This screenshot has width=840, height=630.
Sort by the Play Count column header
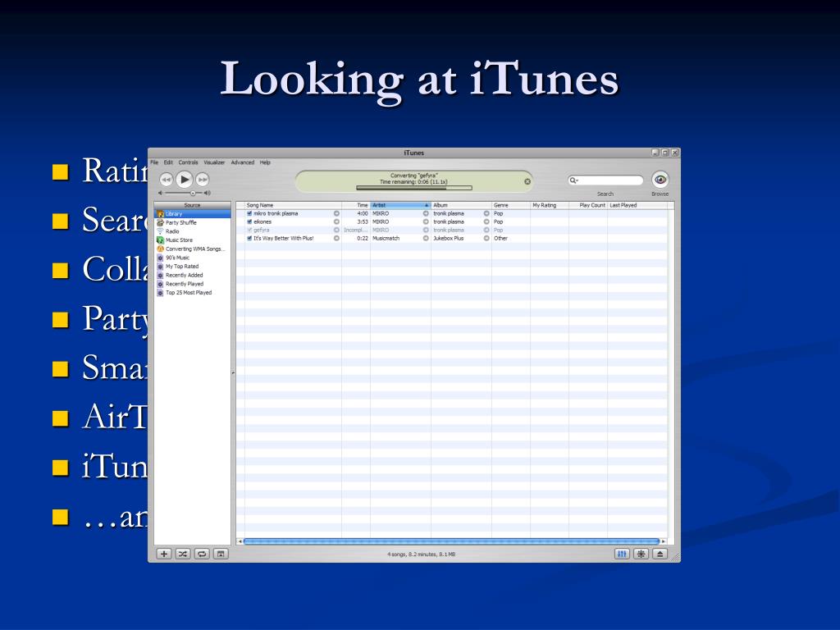point(588,205)
